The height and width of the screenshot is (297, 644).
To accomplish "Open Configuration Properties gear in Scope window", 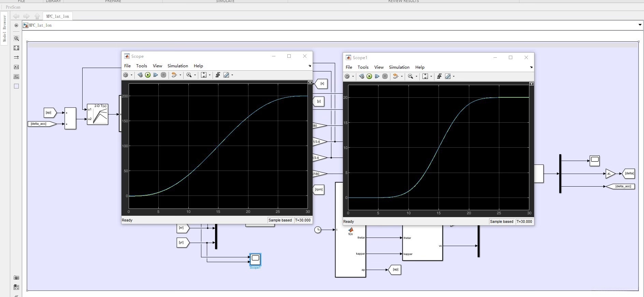I will point(126,75).
